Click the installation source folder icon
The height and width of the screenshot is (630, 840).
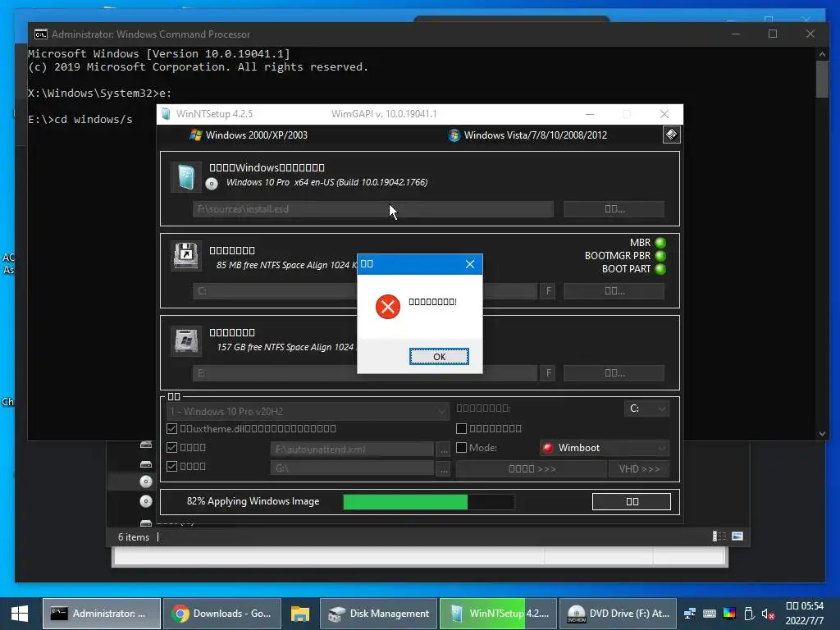tap(186, 177)
